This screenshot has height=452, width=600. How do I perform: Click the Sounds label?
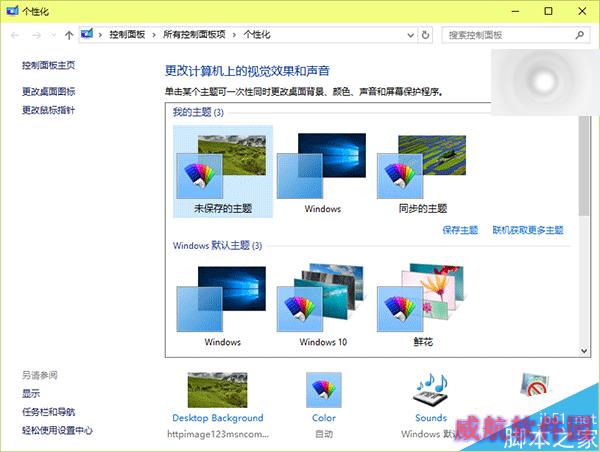coord(431,418)
